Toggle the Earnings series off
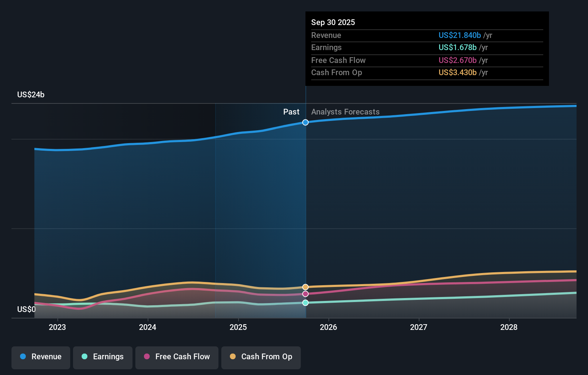588x375 pixels. click(103, 357)
